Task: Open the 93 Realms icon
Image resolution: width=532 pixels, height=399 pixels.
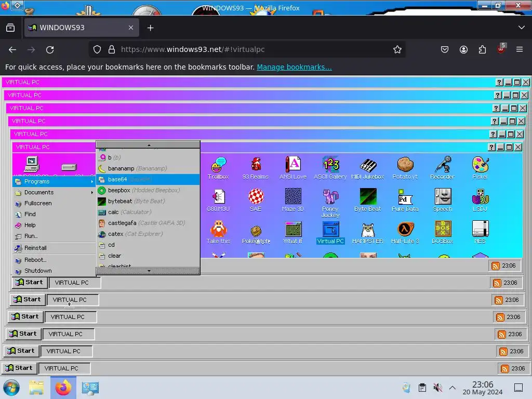Action: click(256, 168)
